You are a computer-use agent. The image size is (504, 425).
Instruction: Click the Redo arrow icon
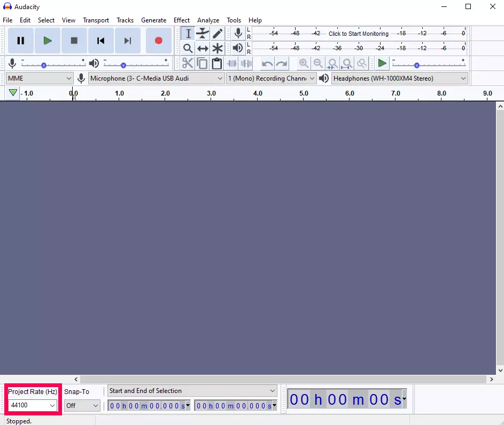click(282, 63)
